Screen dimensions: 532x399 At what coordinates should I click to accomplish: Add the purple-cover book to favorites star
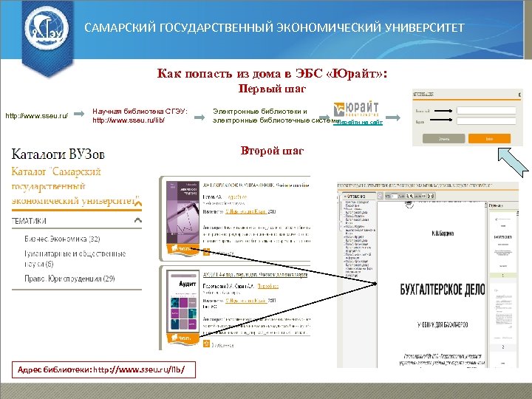[206, 252]
